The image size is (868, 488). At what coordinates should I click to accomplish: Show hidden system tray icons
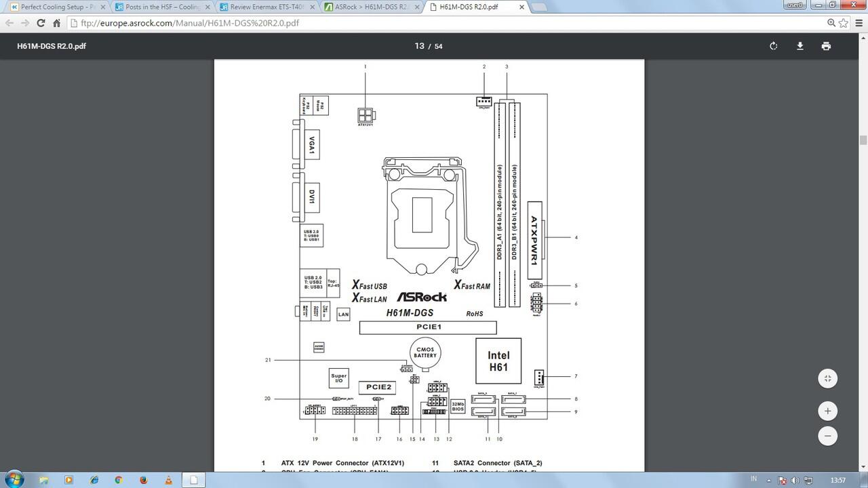tap(770, 481)
